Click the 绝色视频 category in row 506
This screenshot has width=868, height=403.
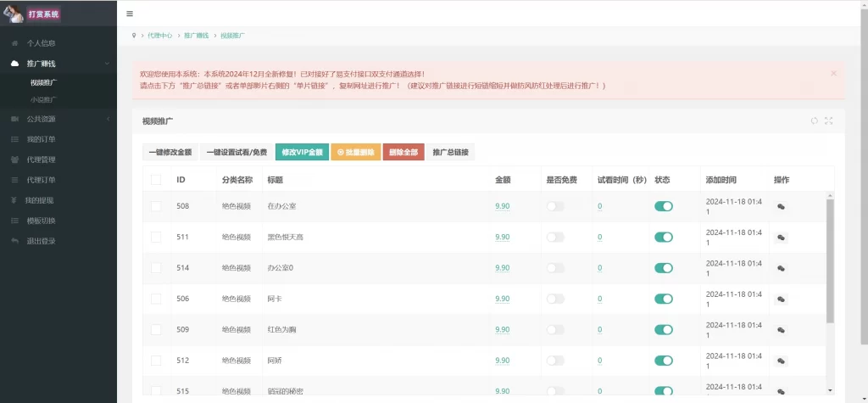tap(236, 299)
